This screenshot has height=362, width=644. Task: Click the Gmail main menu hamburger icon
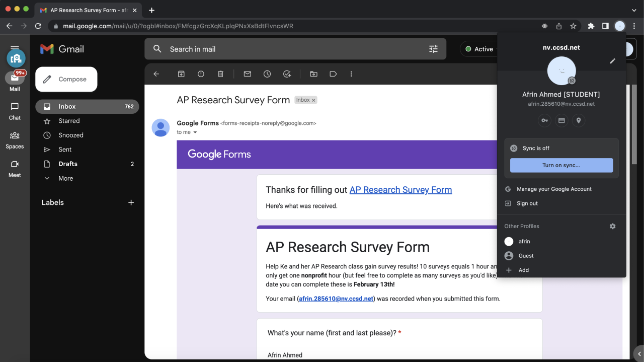15,48
